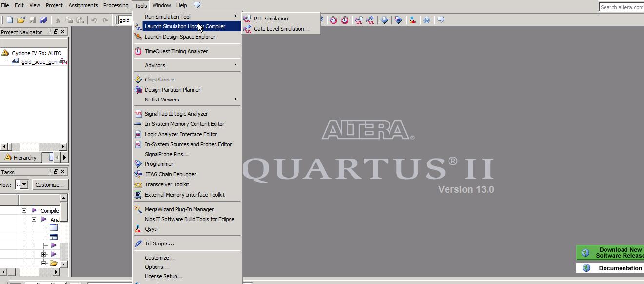Click hierarchy icon beside gold_sque_gen entity
The height and width of the screenshot is (284, 644).
pos(63,61)
